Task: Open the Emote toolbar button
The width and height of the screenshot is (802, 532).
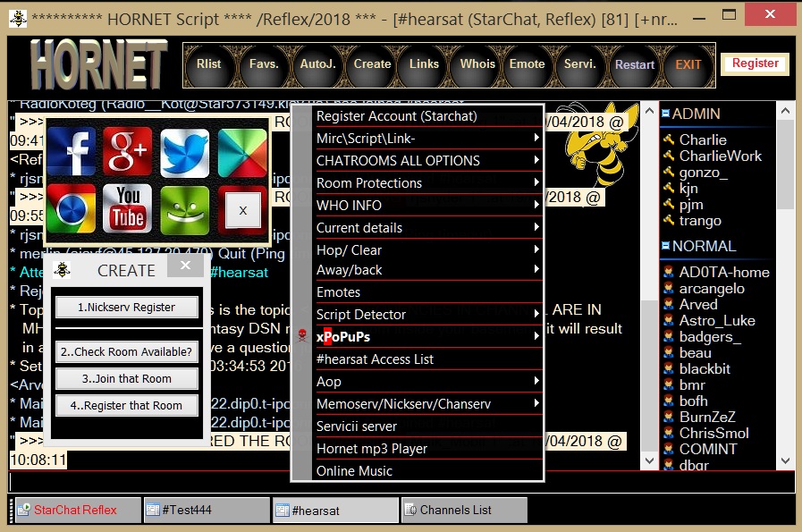Action: (527, 64)
